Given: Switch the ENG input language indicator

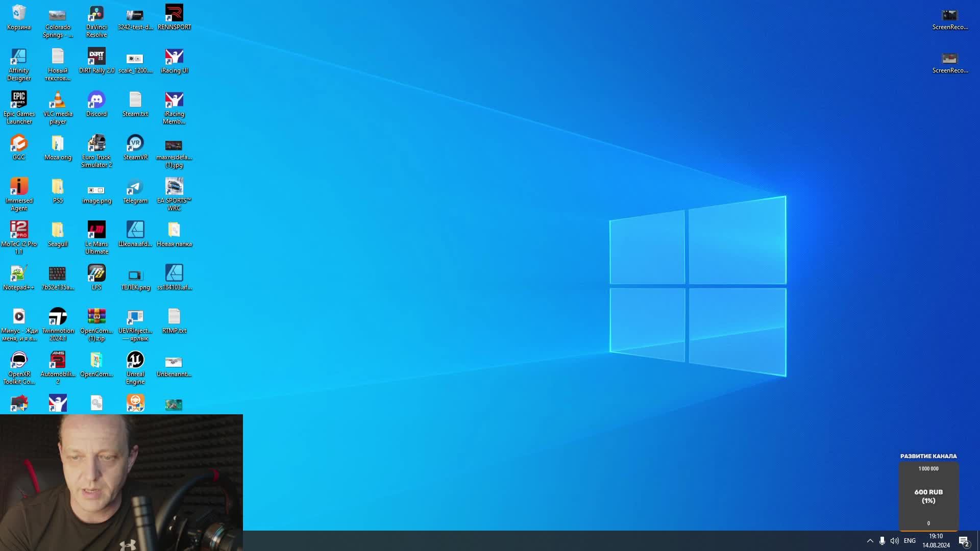Looking at the screenshot, I should pyautogui.click(x=910, y=541).
